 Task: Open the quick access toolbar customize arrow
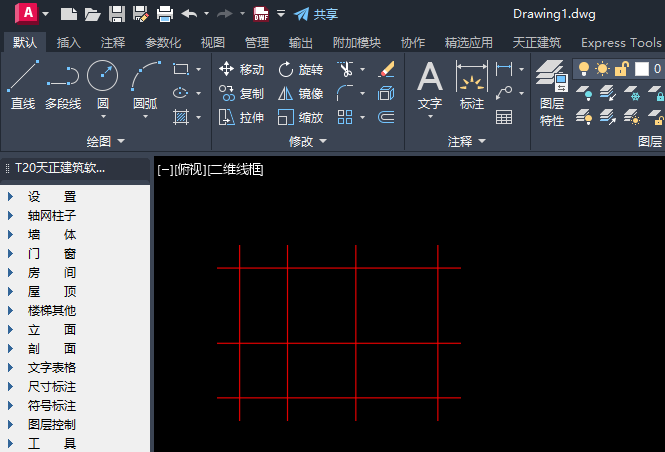(x=281, y=14)
